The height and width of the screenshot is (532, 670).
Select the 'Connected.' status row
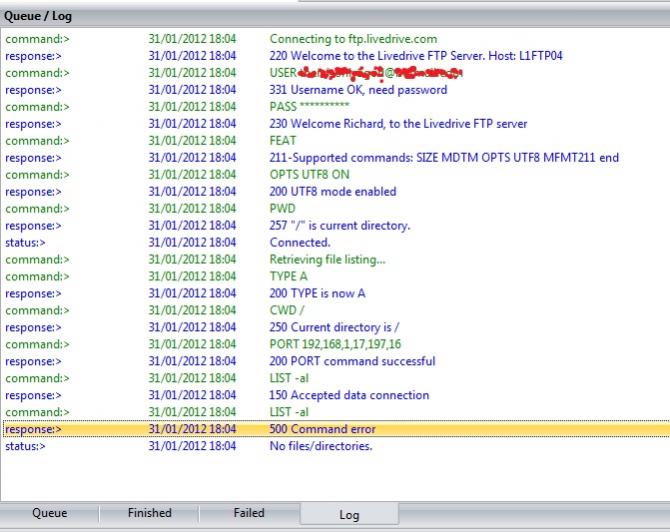pyautogui.click(x=299, y=243)
